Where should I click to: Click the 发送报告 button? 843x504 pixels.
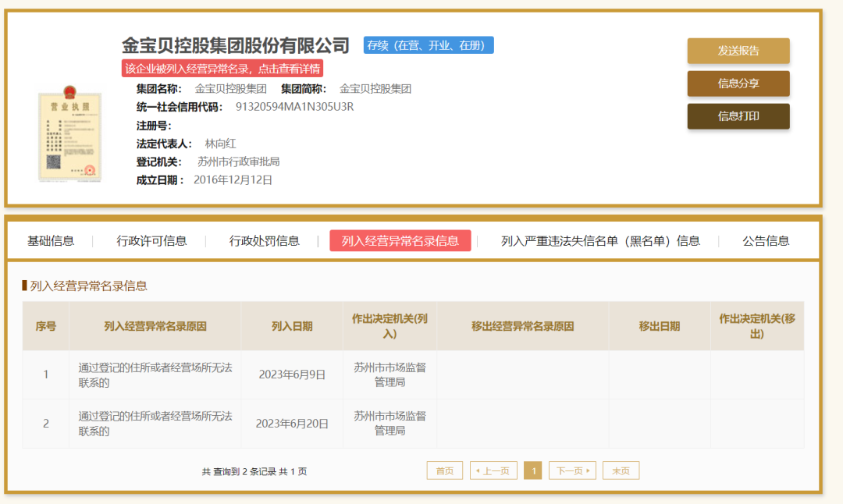737,50
